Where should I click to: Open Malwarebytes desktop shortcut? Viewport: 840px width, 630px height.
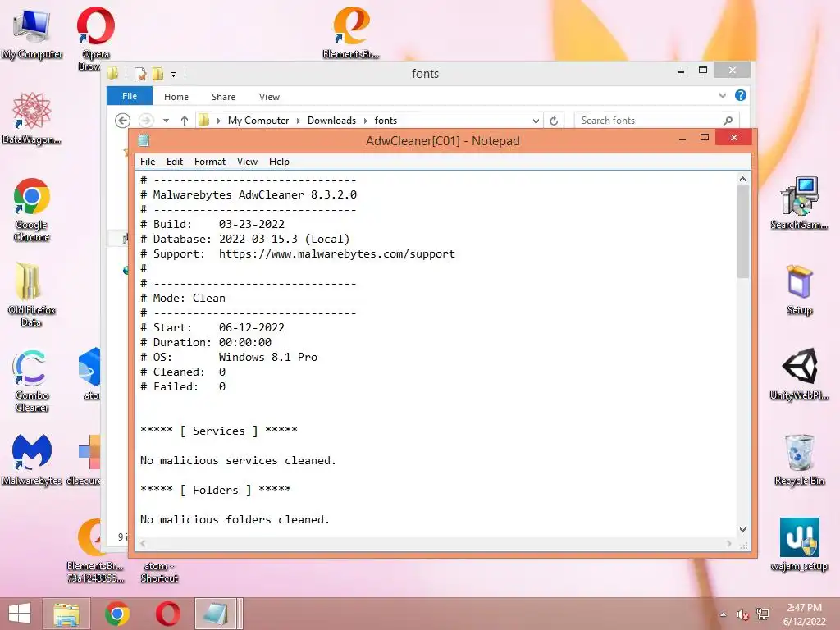tap(32, 459)
